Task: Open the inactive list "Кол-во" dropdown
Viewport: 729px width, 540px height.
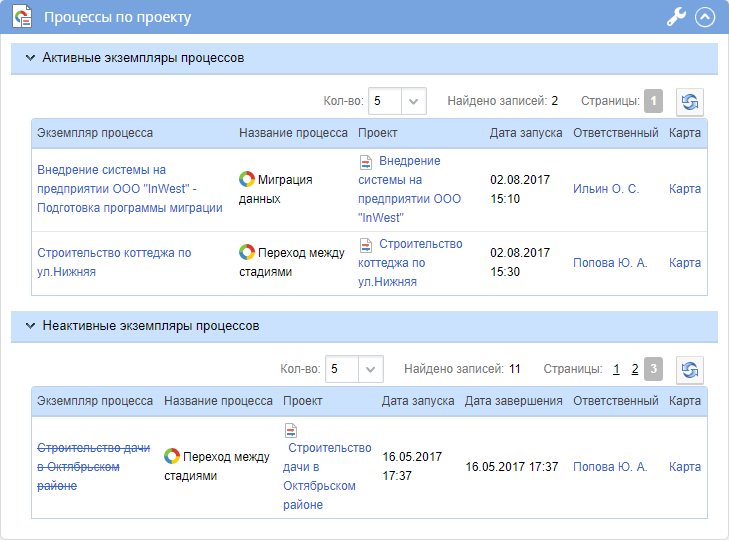Action: pyautogui.click(x=371, y=369)
